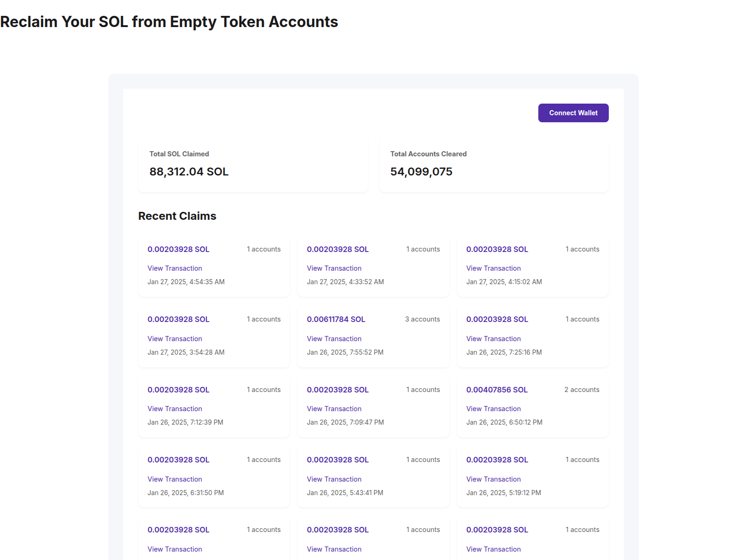The height and width of the screenshot is (560, 747).
Task: Click accounts count on 7:12:39 PM claim
Action: point(264,390)
